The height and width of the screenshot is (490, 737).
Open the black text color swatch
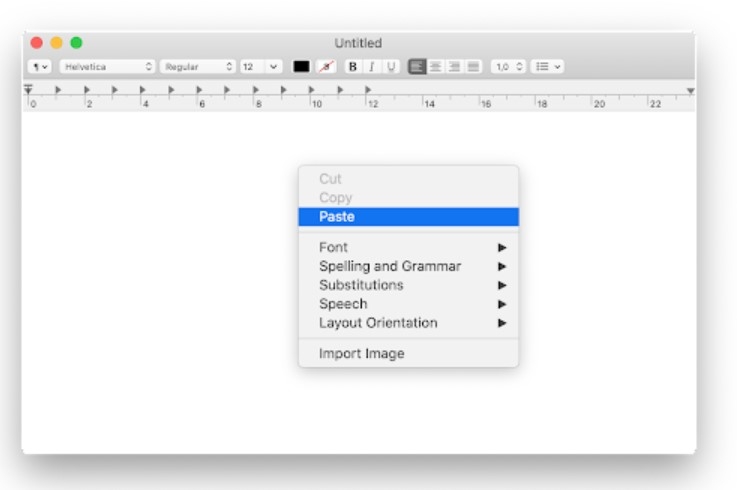[x=301, y=67]
